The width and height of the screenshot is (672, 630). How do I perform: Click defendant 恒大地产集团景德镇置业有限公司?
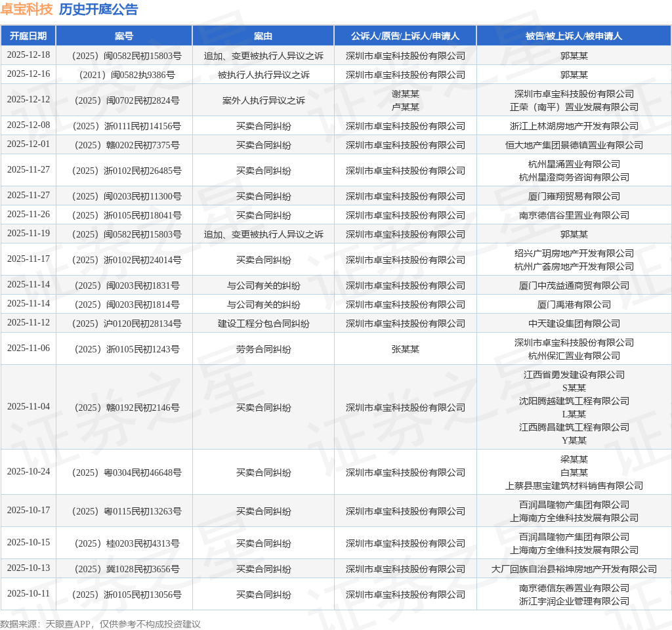click(574, 145)
